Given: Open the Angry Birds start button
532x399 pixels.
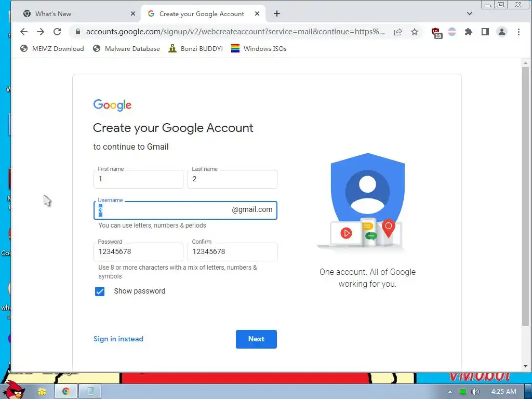Looking at the screenshot, I should click(x=14, y=390).
